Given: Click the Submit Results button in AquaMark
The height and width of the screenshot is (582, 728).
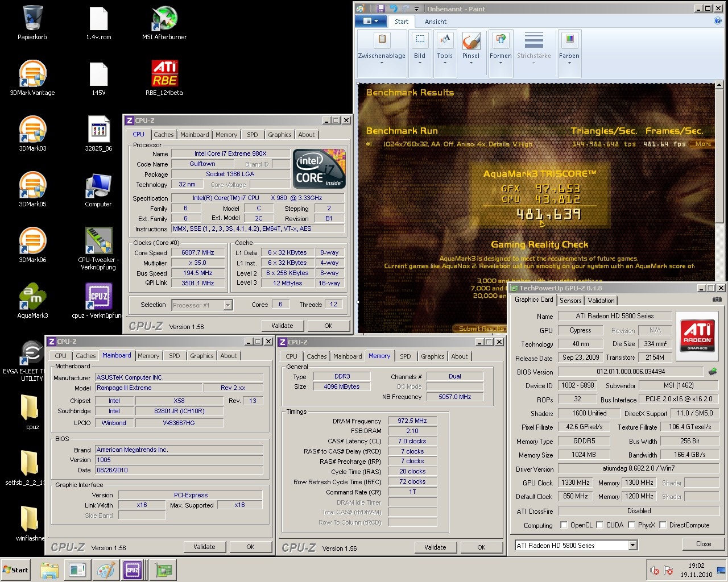Looking at the screenshot, I should 482,329.
